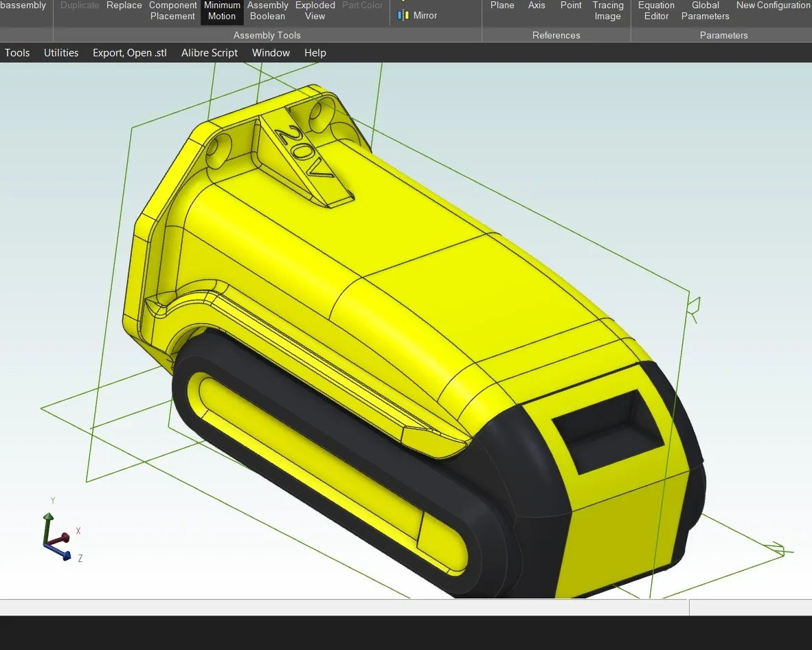Image resolution: width=812 pixels, height=650 pixels.
Task: Open the Component Placement tool
Action: (x=172, y=11)
